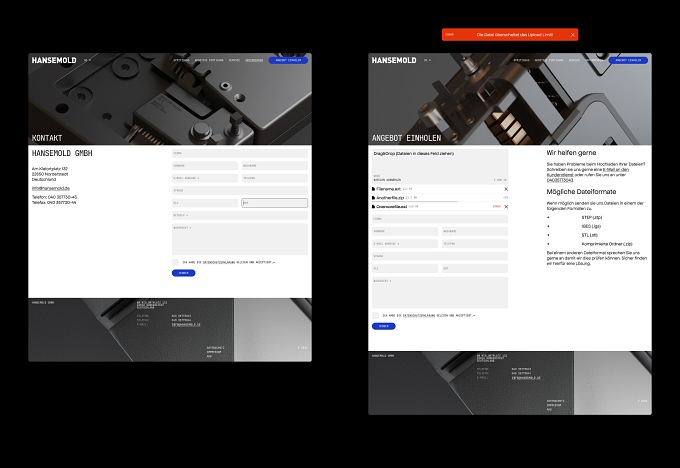Open Additive Fertigung menu on Kontakt page

(x=209, y=60)
